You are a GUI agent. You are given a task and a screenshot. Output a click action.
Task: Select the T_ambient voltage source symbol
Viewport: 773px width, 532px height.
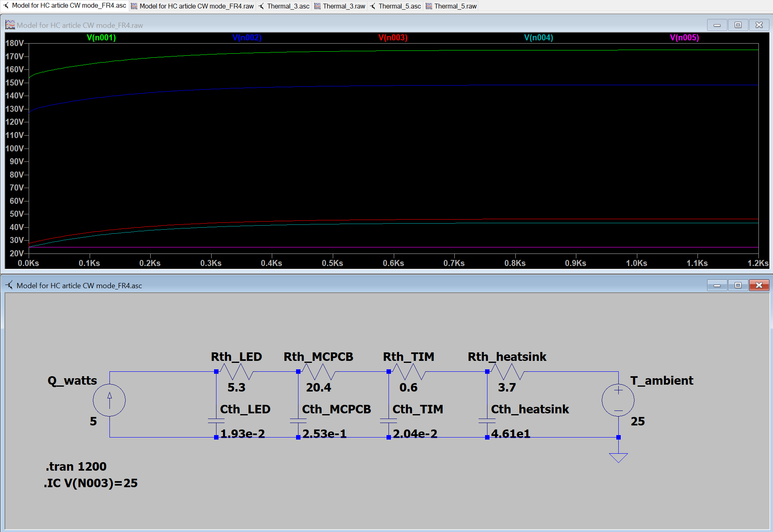click(618, 400)
